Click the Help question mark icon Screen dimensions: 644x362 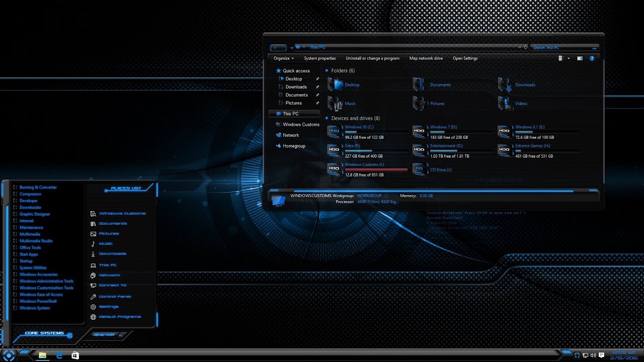click(592, 58)
